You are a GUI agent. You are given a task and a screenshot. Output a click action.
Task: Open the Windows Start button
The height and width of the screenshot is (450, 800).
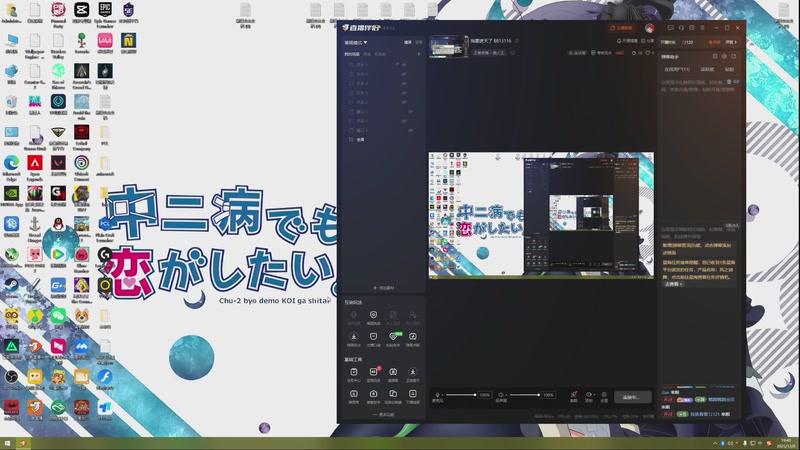tap(8, 443)
